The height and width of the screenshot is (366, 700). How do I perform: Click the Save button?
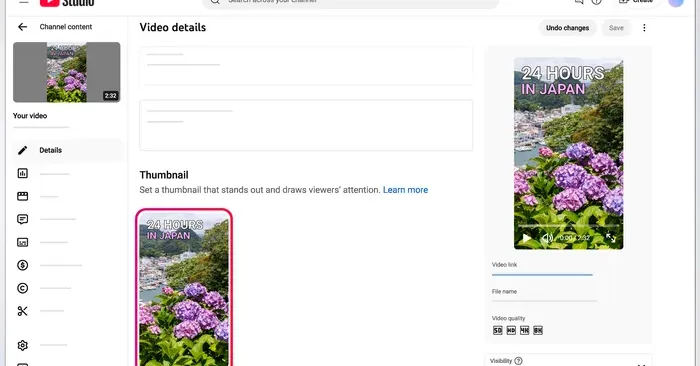click(616, 28)
